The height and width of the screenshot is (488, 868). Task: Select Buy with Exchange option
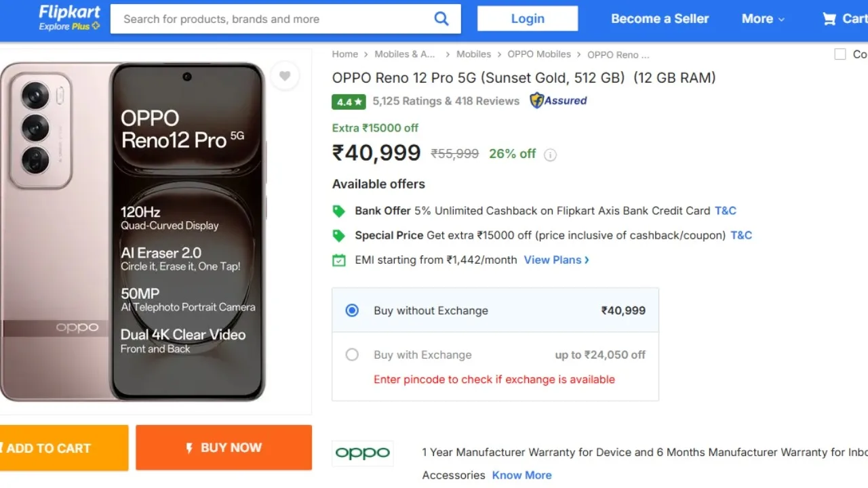(x=352, y=354)
